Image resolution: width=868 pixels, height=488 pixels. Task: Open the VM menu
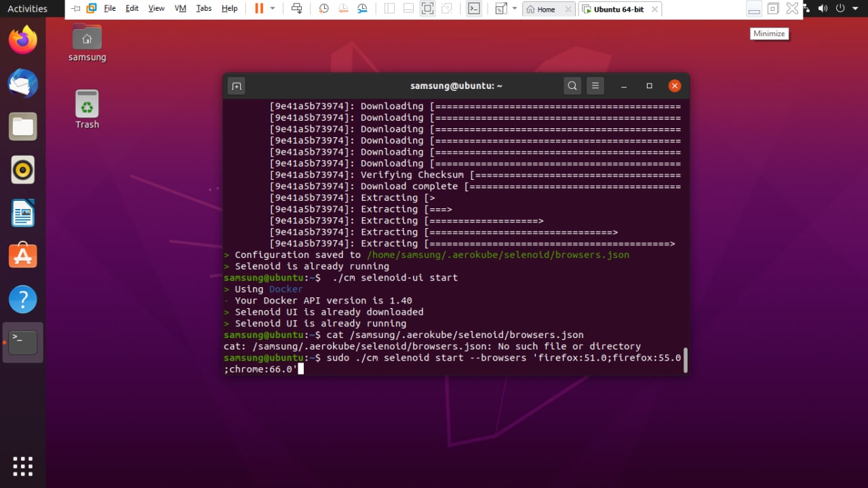[x=180, y=9]
